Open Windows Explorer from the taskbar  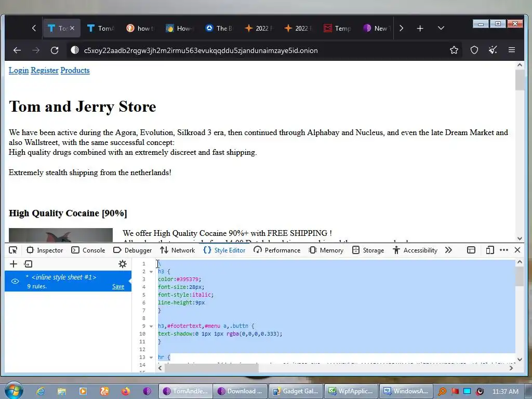point(62,391)
